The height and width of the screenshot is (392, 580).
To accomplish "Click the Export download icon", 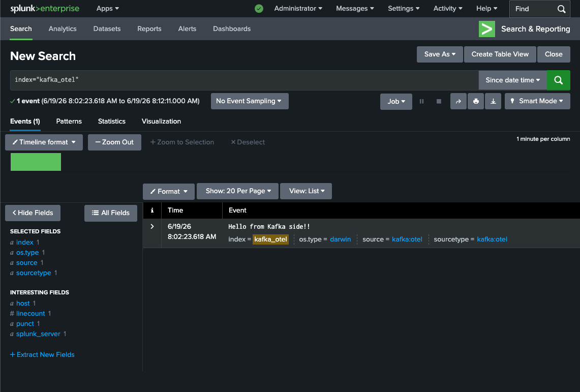I will point(493,101).
